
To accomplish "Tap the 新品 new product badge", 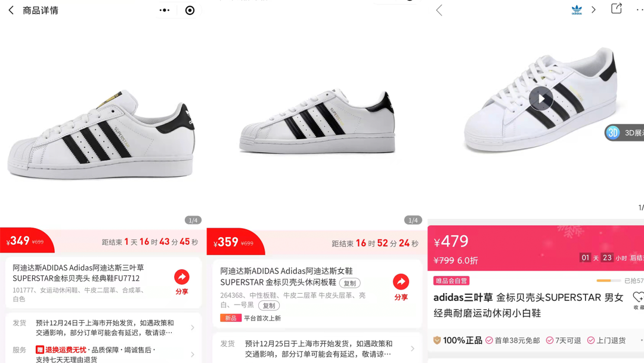I will click(x=230, y=318).
